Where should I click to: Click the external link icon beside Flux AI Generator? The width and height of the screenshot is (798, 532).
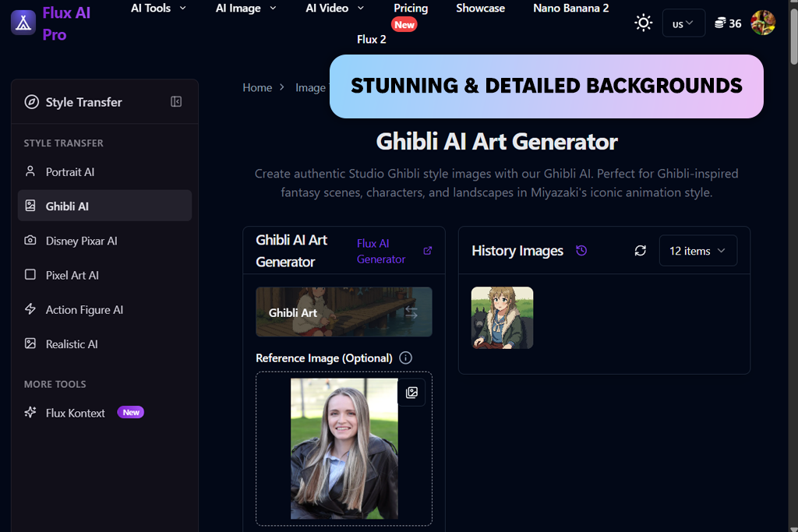tap(428, 251)
